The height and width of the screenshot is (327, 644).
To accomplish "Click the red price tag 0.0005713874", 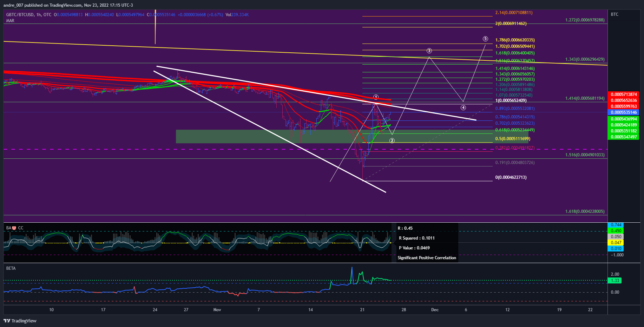I will click(x=623, y=94).
